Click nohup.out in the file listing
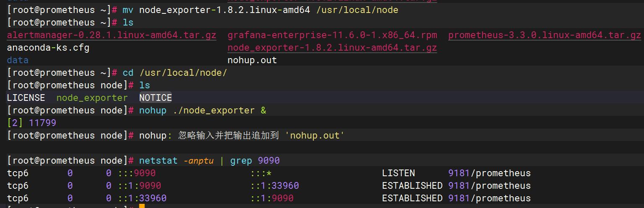Image resolution: width=644 pixels, height=208 pixels. (x=252, y=60)
